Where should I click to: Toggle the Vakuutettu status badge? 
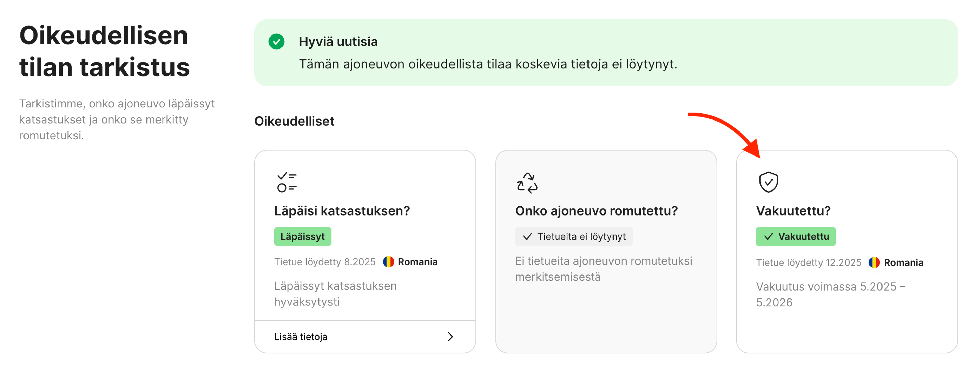pyautogui.click(x=795, y=236)
